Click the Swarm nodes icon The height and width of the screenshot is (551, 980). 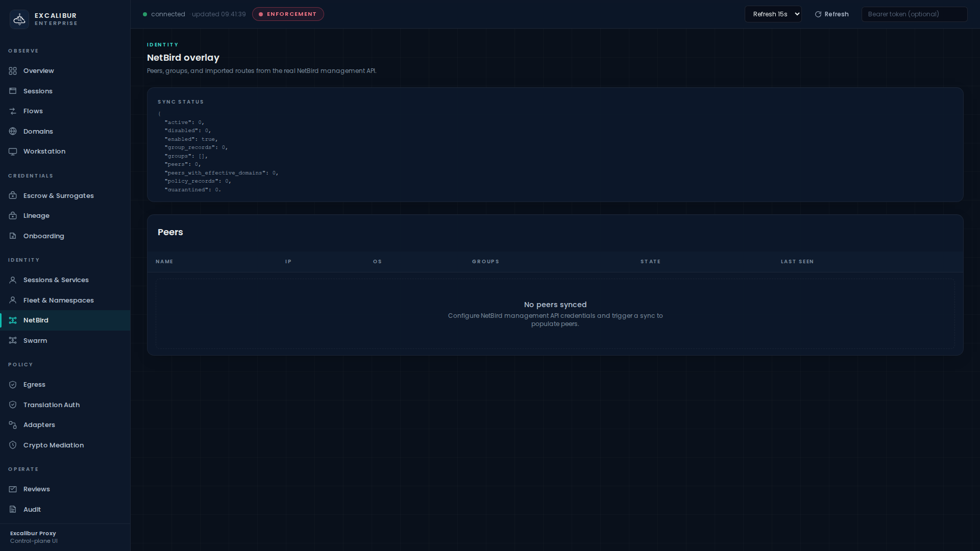tap(13, 341)
